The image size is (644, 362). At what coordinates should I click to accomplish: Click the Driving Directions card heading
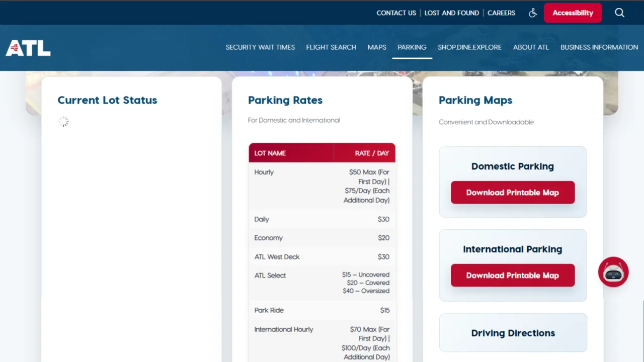click(x=513, y=333)
